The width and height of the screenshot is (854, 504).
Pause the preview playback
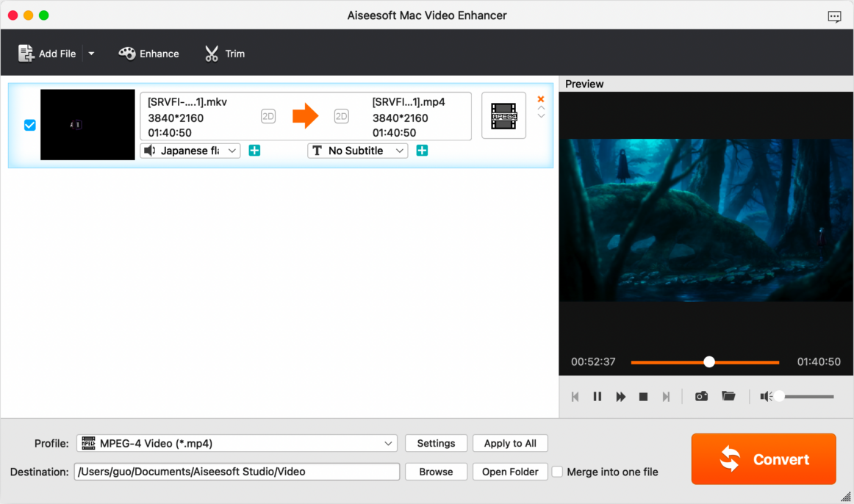[598, 397]
